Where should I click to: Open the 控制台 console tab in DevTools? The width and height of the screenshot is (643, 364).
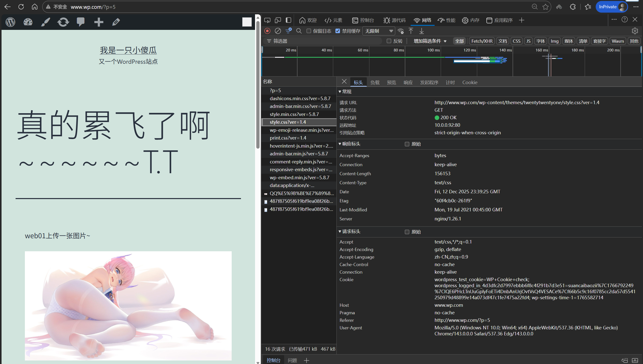(363, 20)
